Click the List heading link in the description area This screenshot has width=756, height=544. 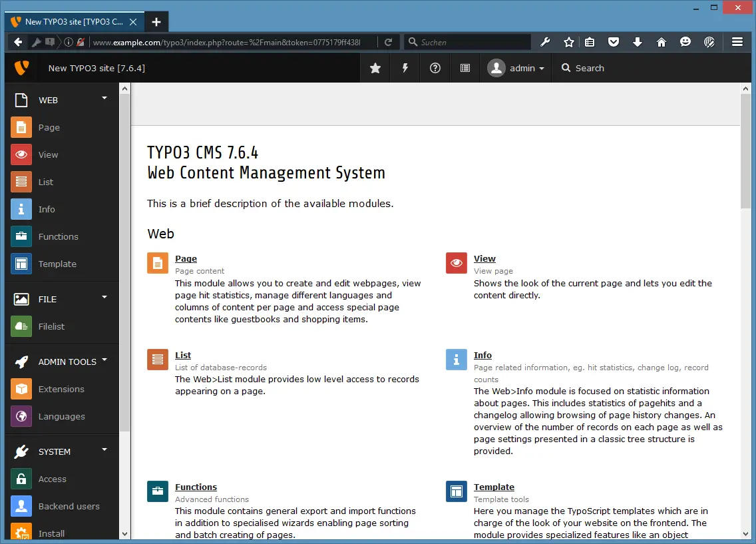click(x=183, y=356)
